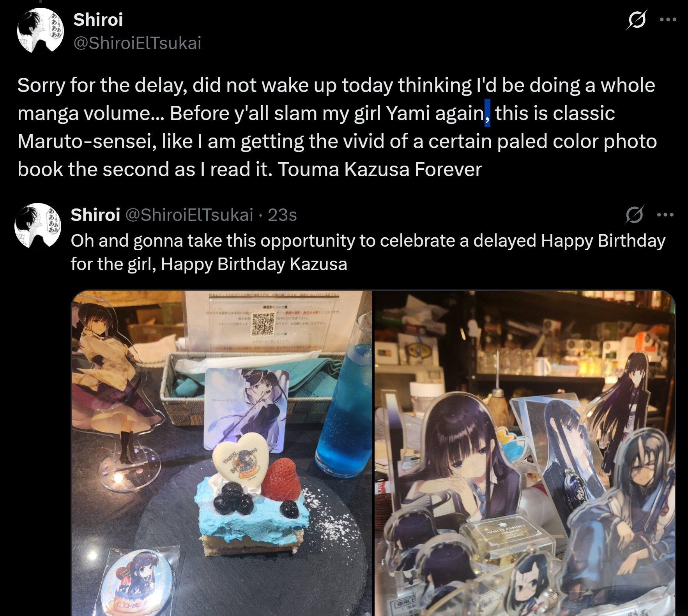Open the more options menu on the birthday reply
688x616 pixels.
(x=665, y=215)
